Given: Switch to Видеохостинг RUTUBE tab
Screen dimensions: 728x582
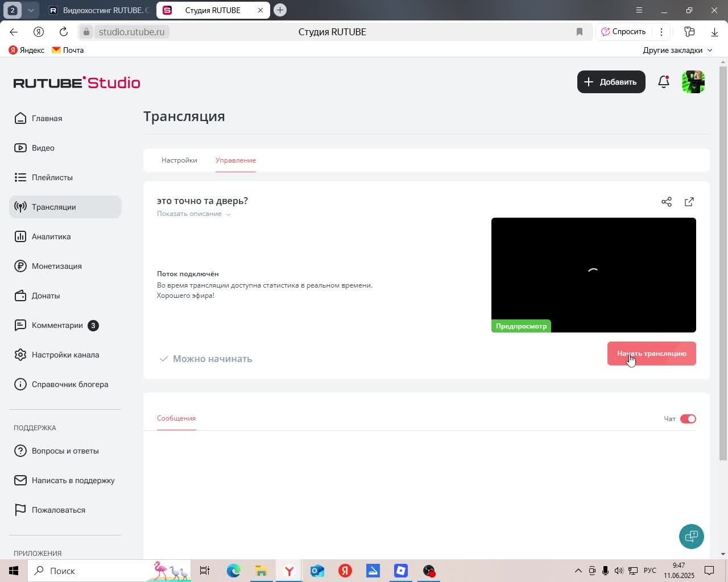Looking at the screenshot, I should click(x=99, y=10).
